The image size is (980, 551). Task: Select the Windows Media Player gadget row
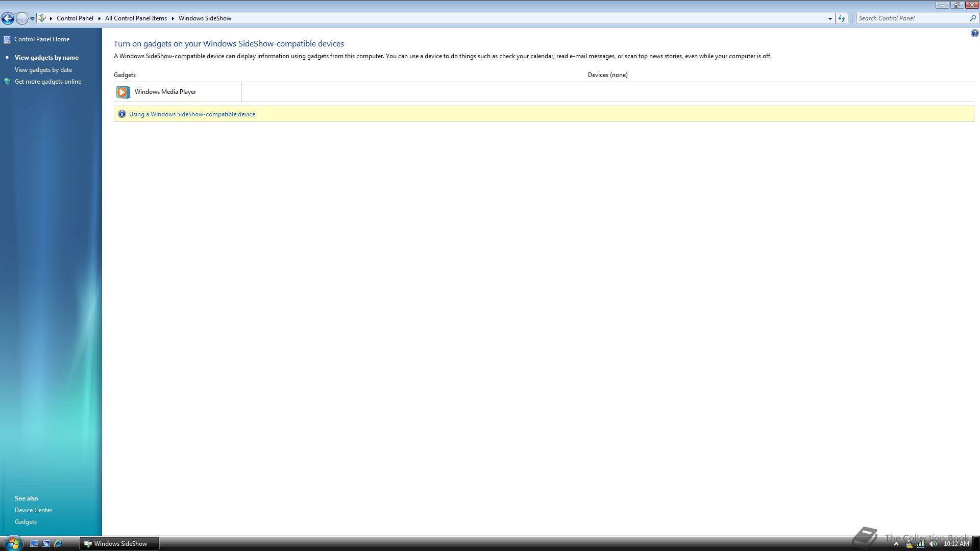[x=178, y=92]
